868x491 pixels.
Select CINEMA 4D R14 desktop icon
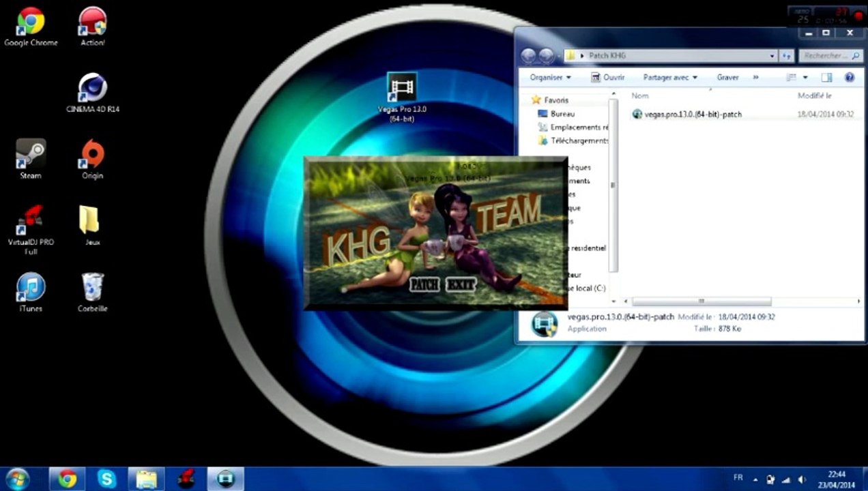93,93
